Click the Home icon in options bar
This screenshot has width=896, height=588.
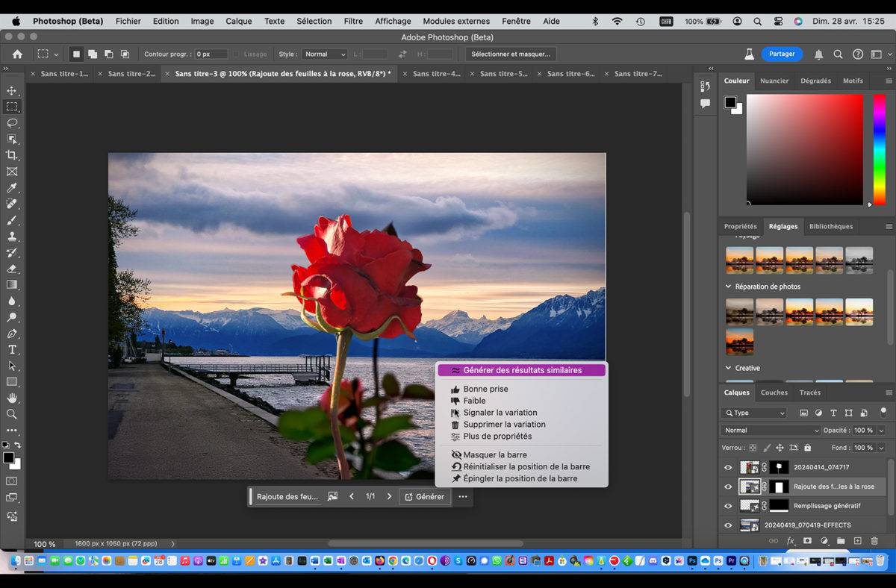click(17, 54)
